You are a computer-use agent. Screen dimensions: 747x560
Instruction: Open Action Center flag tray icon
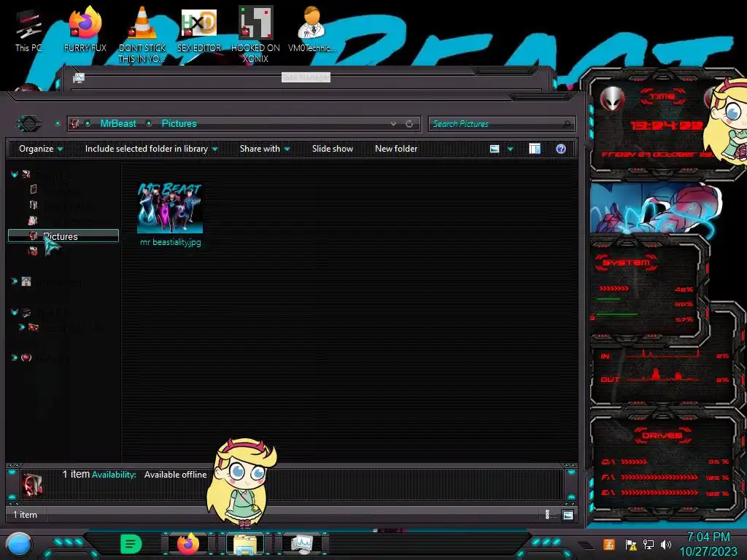[631, 545]
